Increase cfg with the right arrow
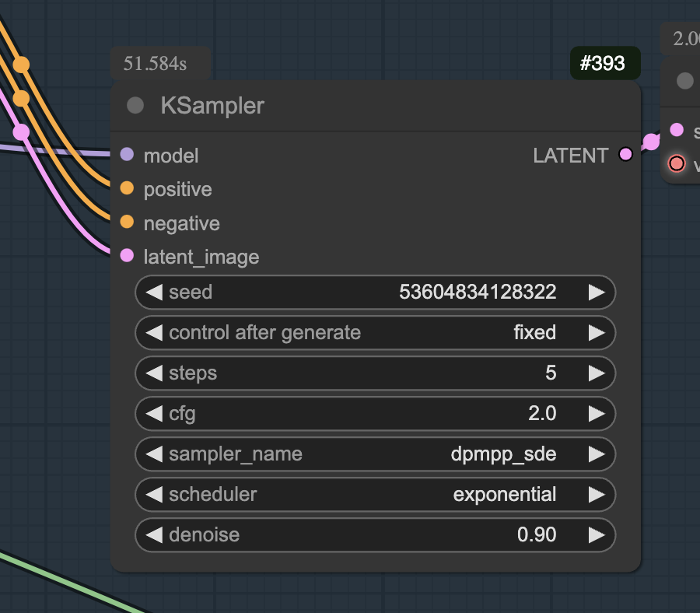Viewport: 700px width, 613px height. click(x=597, y=414)
